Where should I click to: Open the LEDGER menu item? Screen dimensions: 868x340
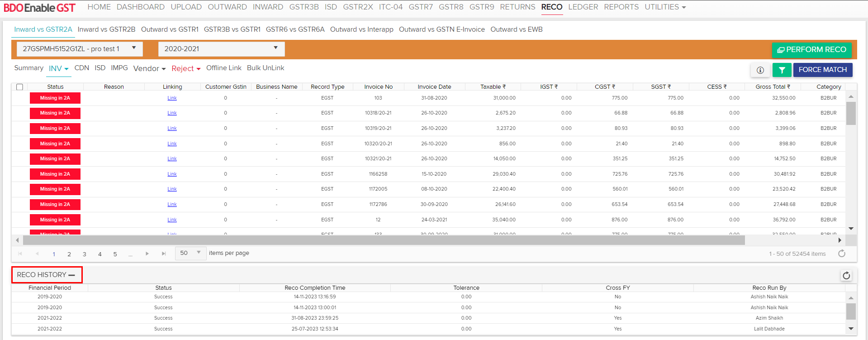(x=583, y=7)
